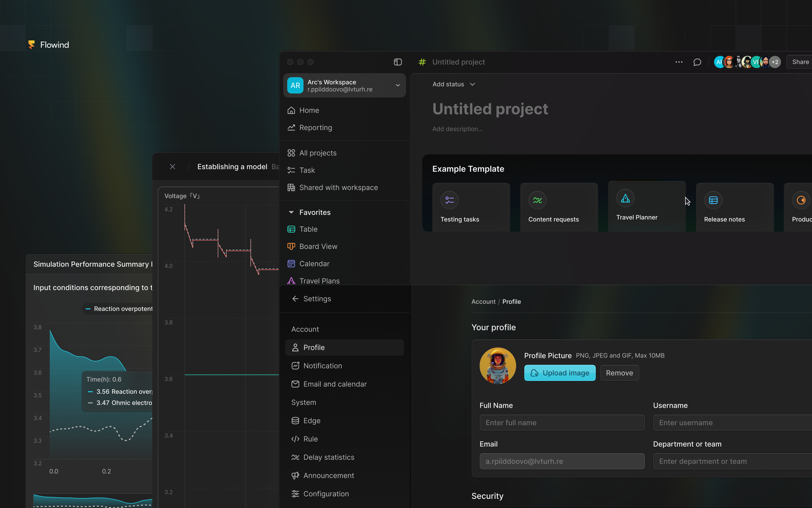This screenshot has height=508, width=812.
Task: Click the Release notes table icon
Action: [x=713, y=200]
